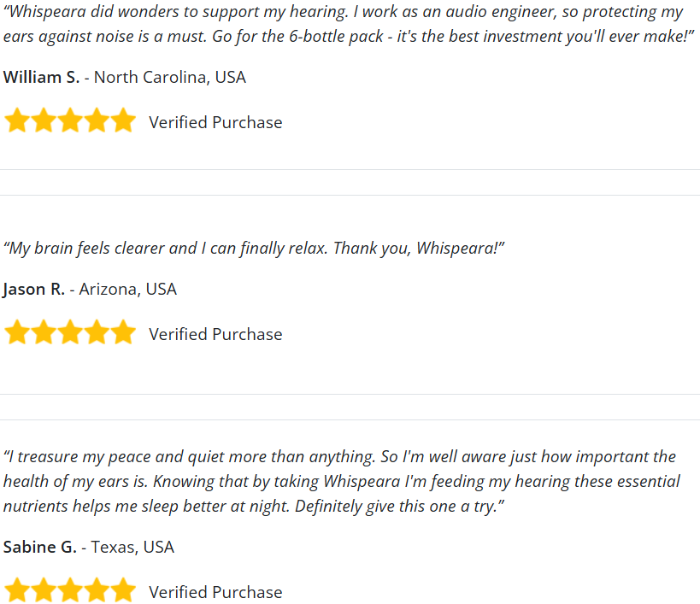
Task: Click the Arizona, USA location text
Action: pos(127,289)
